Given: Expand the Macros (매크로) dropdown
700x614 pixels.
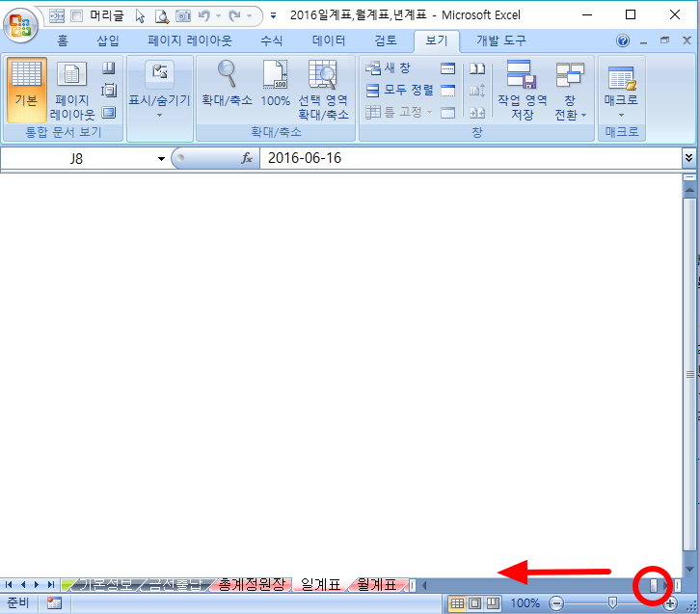Looking at the screenshot, I should click(x=621, y=90).
